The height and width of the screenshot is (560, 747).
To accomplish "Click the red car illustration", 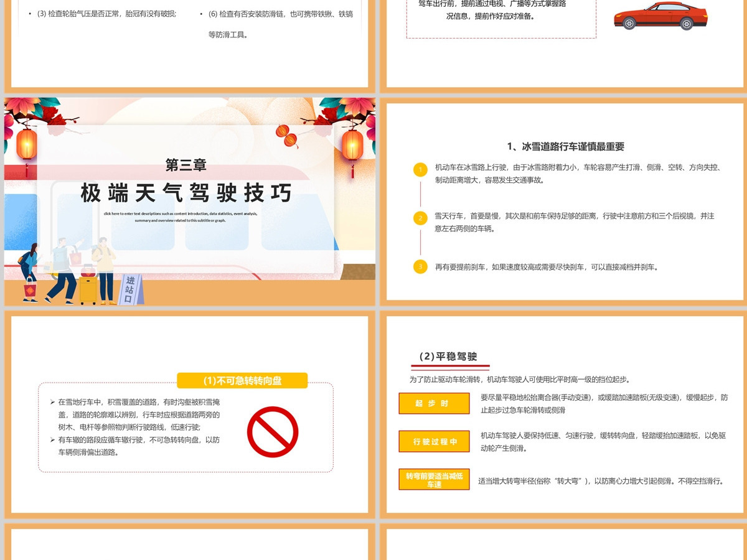I will coord(660,16).
